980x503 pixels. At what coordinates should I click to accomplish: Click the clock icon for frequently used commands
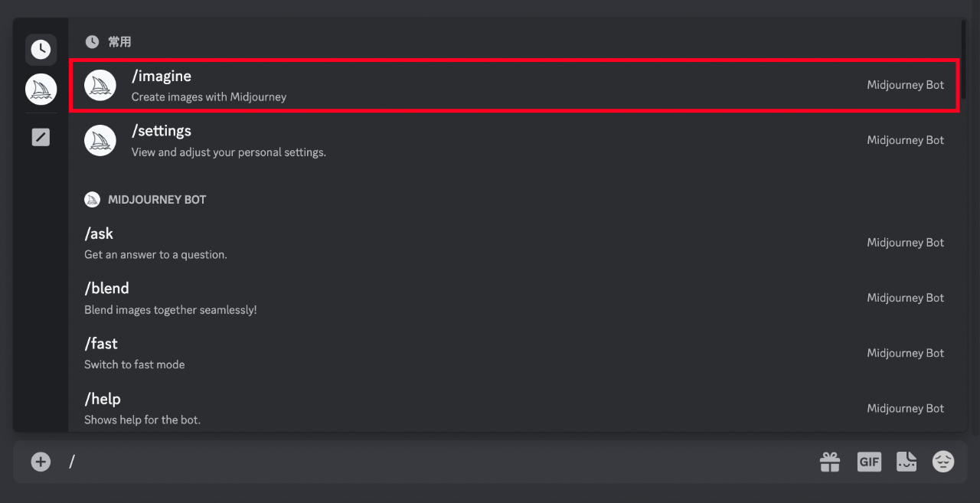[41, 50]
